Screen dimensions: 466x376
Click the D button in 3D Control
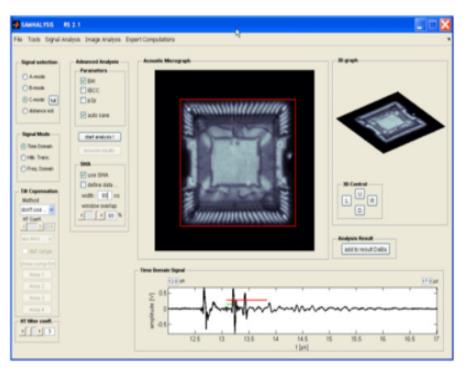(359, 210)
